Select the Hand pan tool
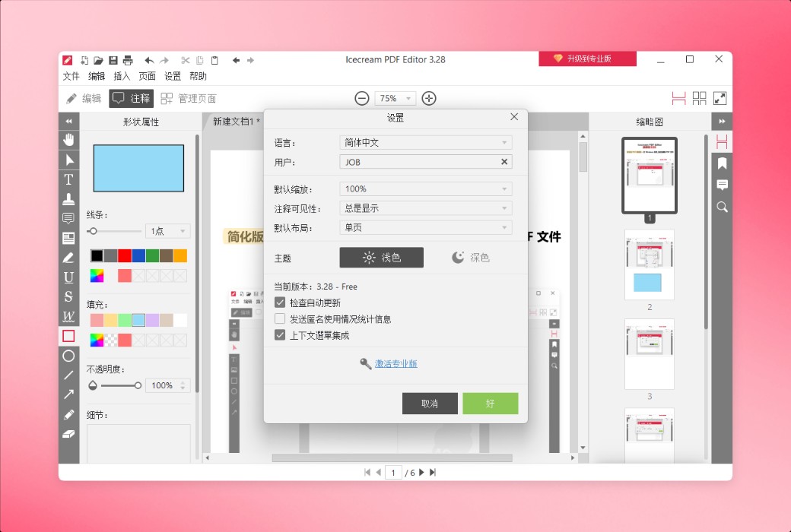Screen dimensions: 791x532 pyautogui.click(x=68, y=139)
